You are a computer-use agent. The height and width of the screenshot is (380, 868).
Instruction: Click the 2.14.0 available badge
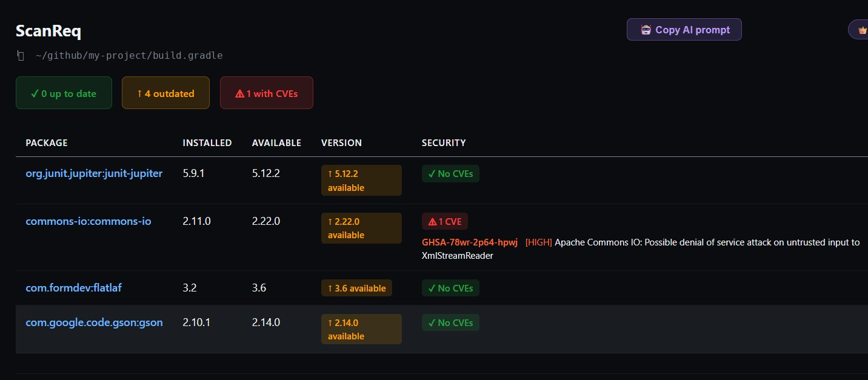pos(361,329)
